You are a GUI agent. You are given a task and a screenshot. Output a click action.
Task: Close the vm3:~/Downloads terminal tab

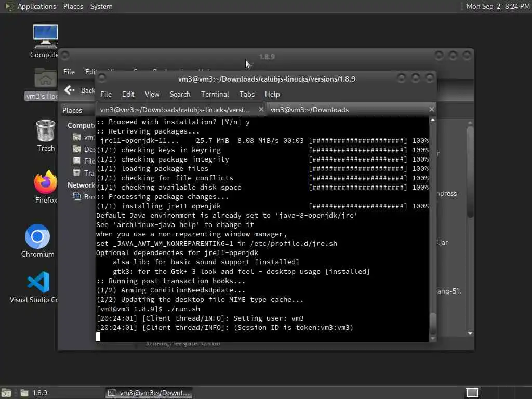tap(431, 109)
